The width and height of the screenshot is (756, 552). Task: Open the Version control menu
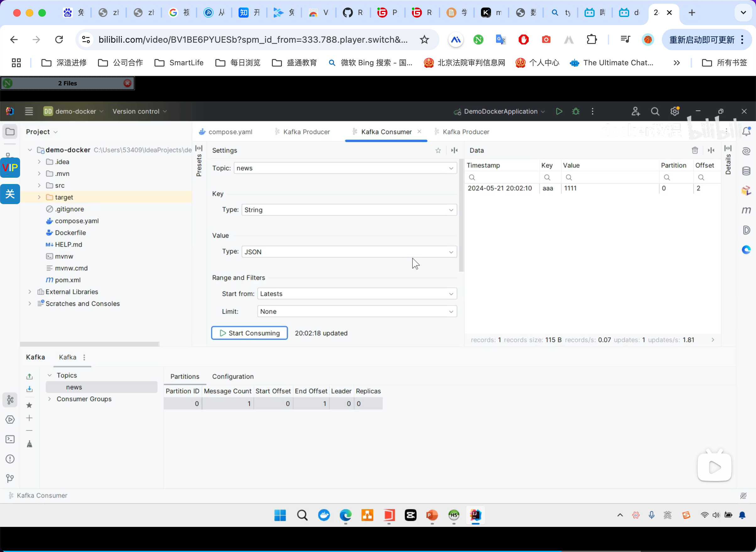[x=139, y=111]
